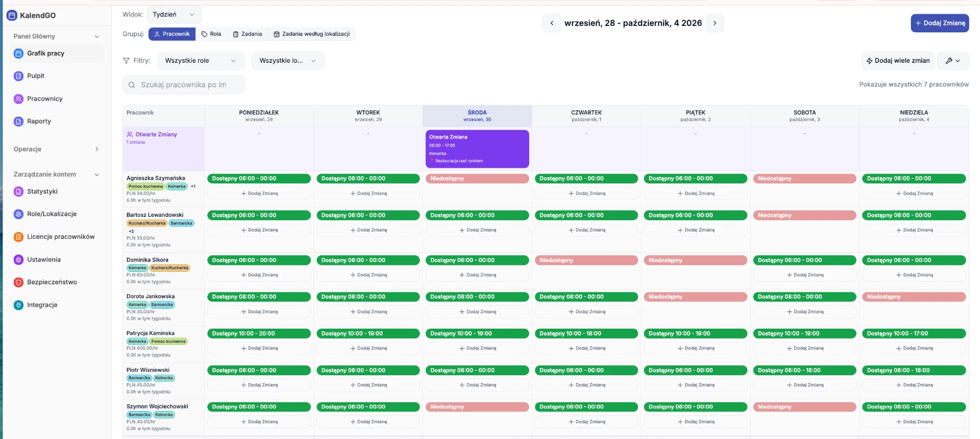Click employee name Szymon Wojciechowski
980x439 pixels.
[x=157, y=407]
